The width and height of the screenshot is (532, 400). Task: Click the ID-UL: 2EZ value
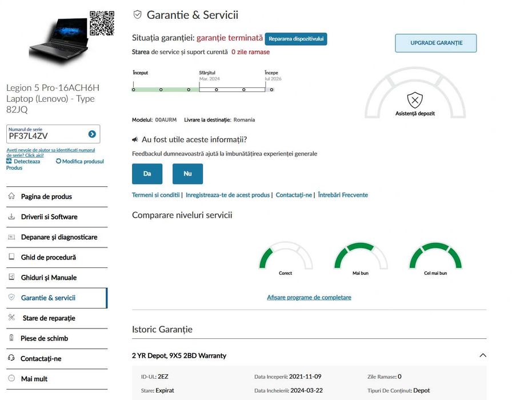point(163,377)
